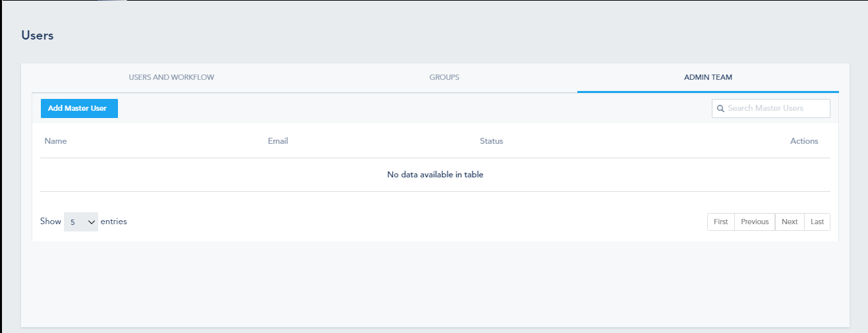This screenshot has height=333, width=868.
Task: Sort by the Email column header
Action: [278, 141]
